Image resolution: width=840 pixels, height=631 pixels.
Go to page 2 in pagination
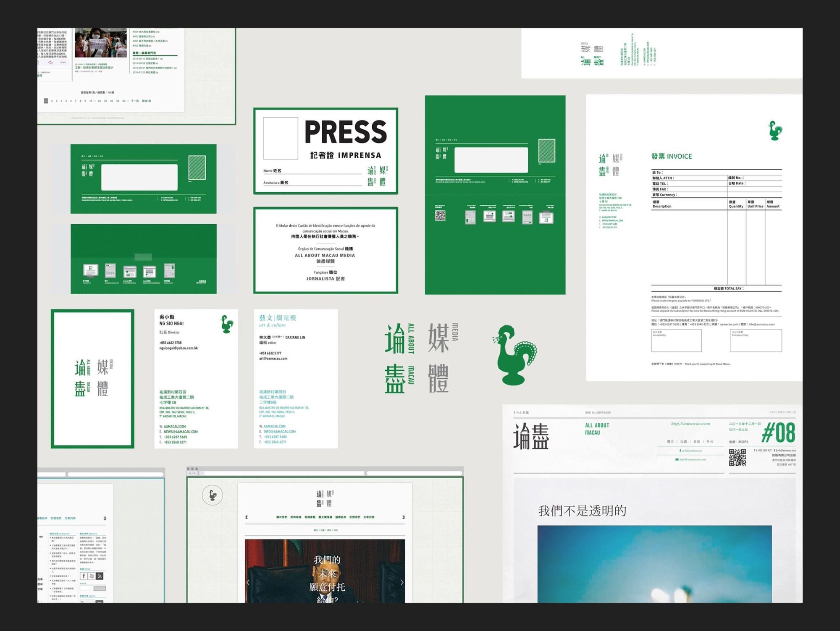tap(52, 101)
